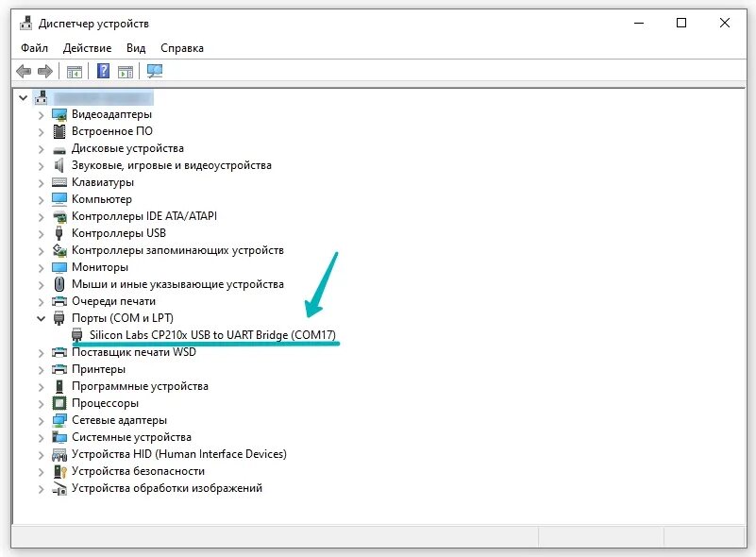Click the Встроенное ПО firmware chip icon
Viewport: 756px width, 557px height.
59,131
